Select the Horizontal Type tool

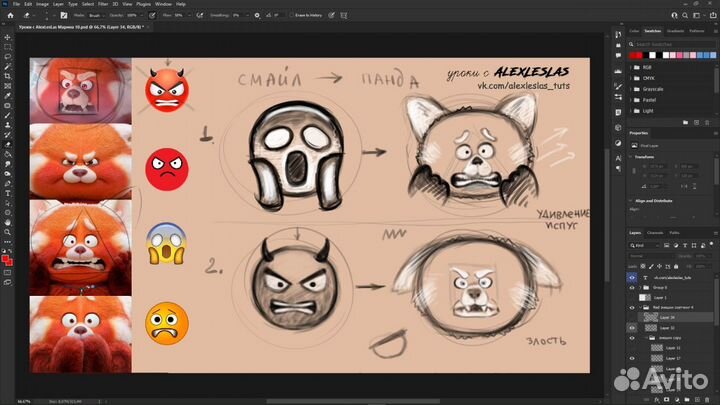[7, 193]
